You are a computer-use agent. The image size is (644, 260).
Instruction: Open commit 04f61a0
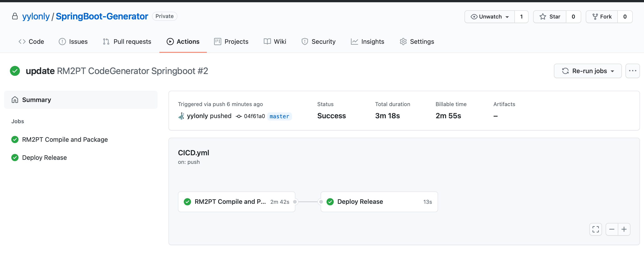(x=254, y=116)
